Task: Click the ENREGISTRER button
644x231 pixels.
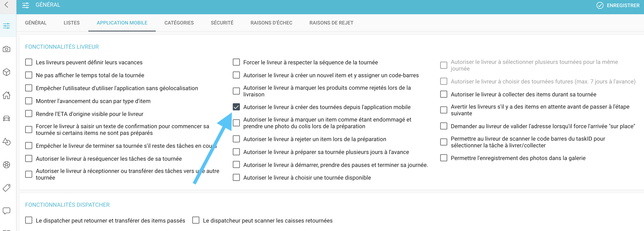Action: (x=618, y=5)
